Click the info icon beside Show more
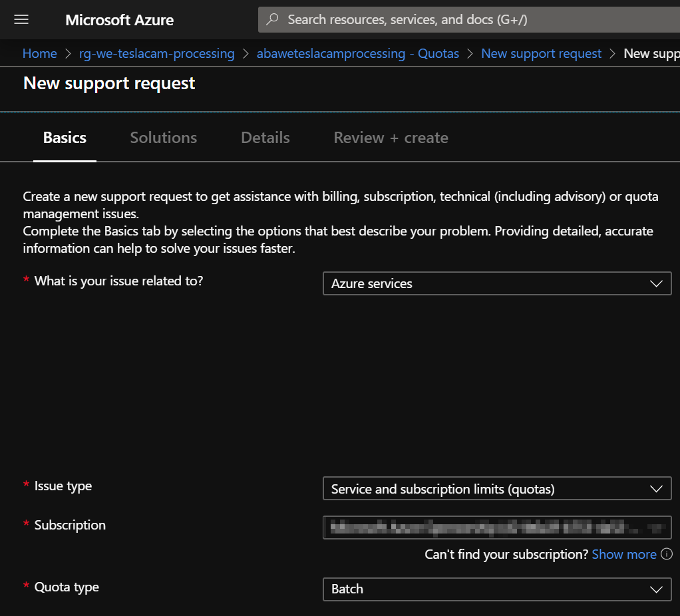 click(667, 554)
